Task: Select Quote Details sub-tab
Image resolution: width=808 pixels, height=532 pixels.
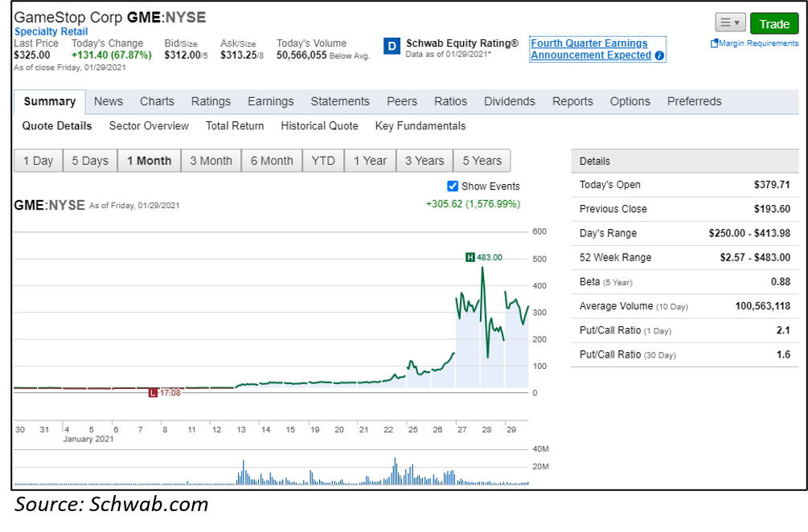Action: tap(57, 126)
